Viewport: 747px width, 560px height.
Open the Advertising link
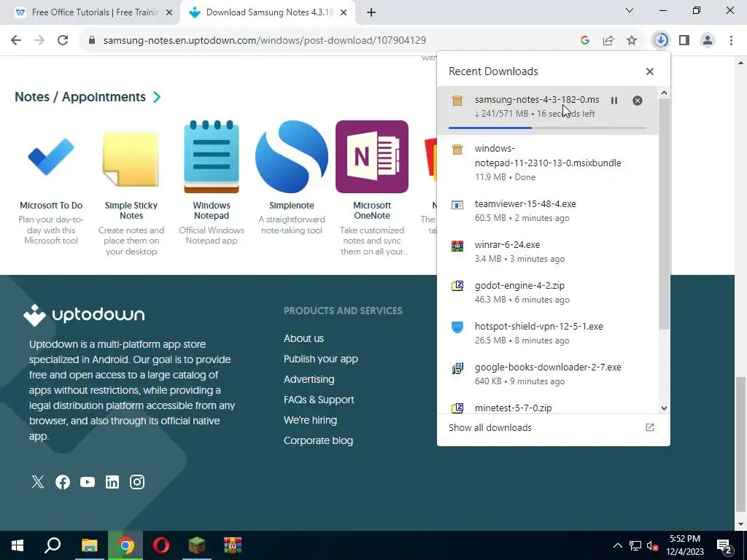[309, 379]
